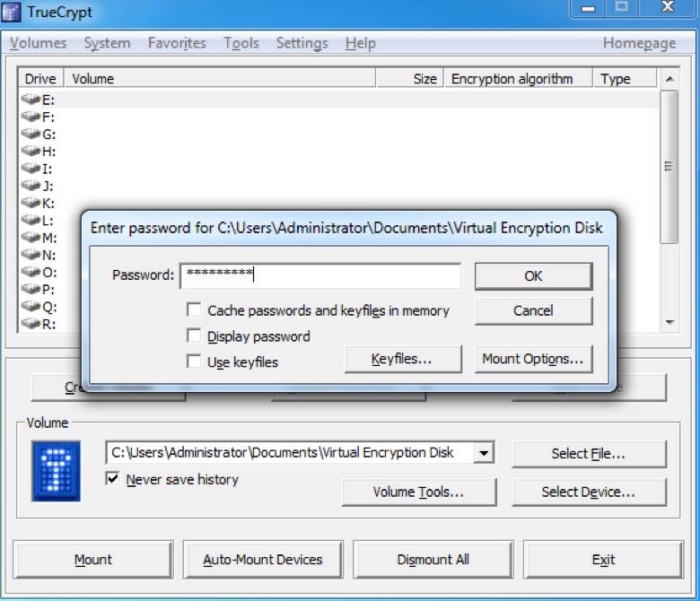Cancel the password dialog
The height and width of the screenshot is (601, 700).
pyautogui.click(x=533, y=310)
